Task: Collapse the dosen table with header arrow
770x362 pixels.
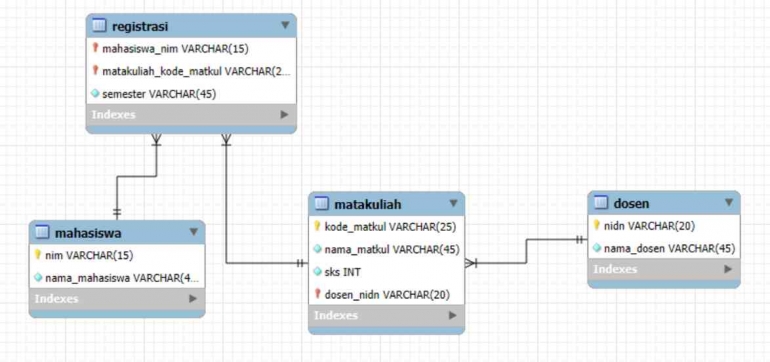Action: pos(729,202)
